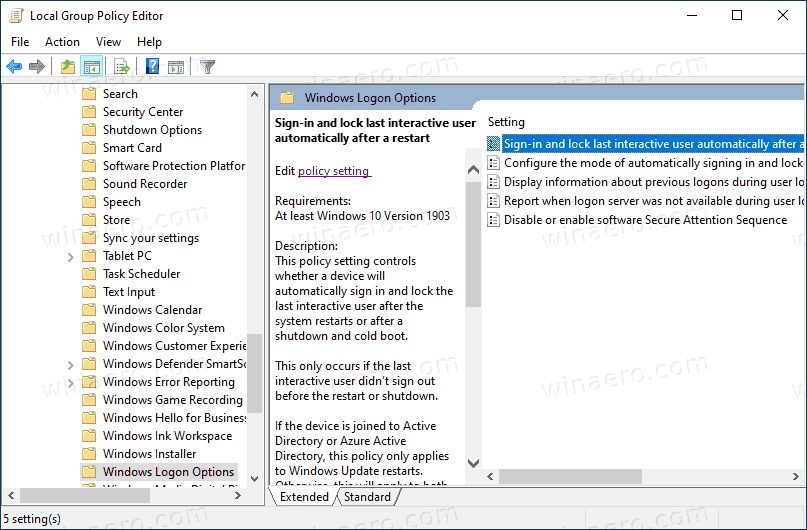Click the tree pane scroll left arrow
Viewport: 807px width, 530px height.
[x=11, y=496]
